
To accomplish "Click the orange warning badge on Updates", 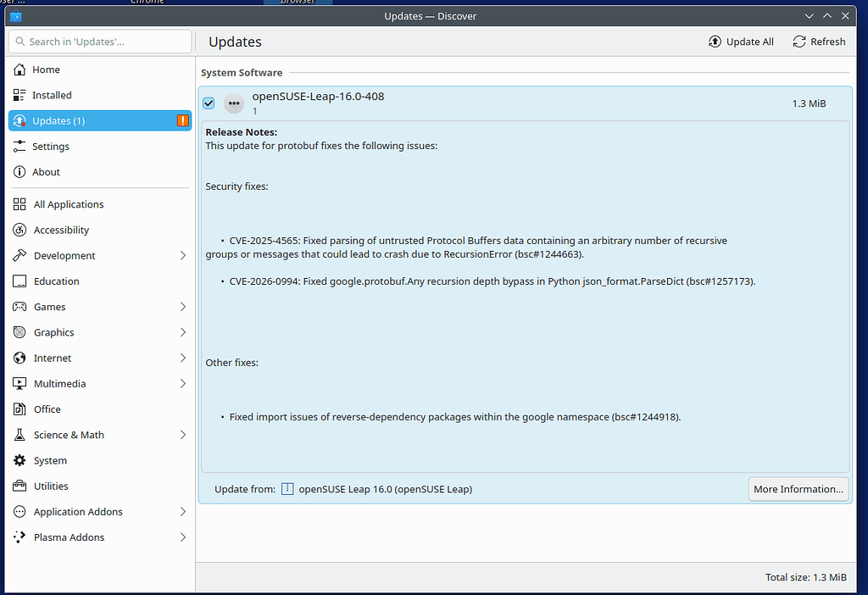I will [x=182, y=120].
